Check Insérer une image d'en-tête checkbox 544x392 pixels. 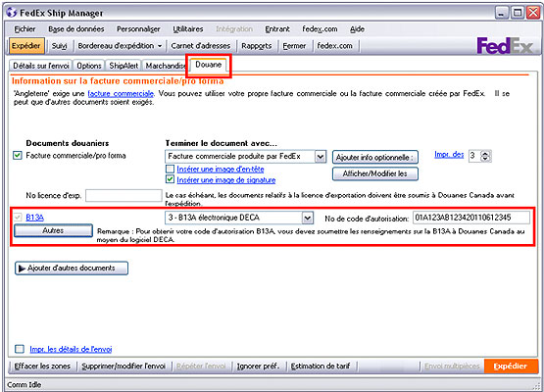click(x=170, y=169)
